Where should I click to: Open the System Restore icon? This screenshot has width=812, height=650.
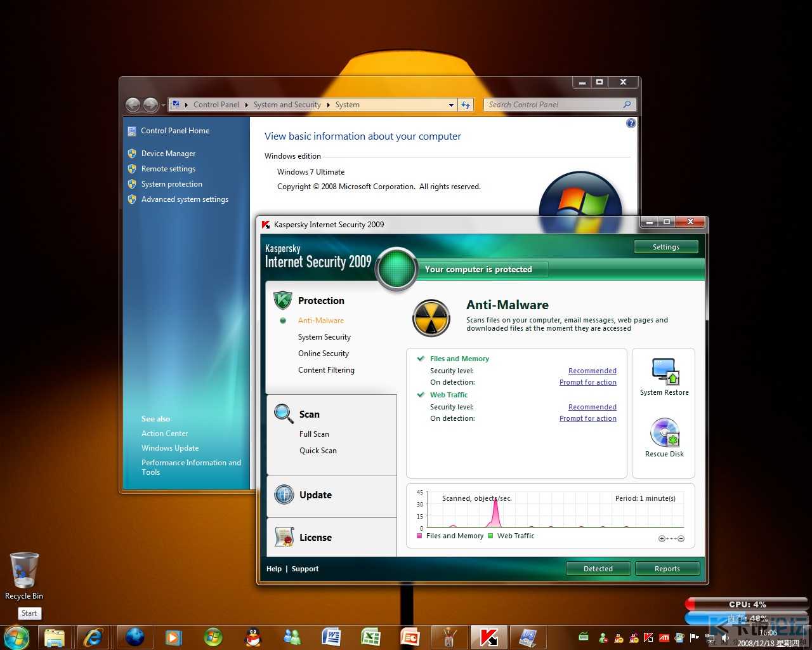[x=664, y=372]
